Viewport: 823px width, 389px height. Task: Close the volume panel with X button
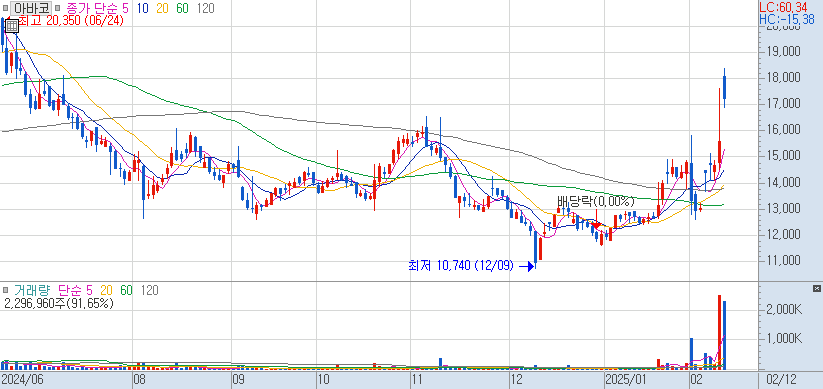(x=816, y=289)
